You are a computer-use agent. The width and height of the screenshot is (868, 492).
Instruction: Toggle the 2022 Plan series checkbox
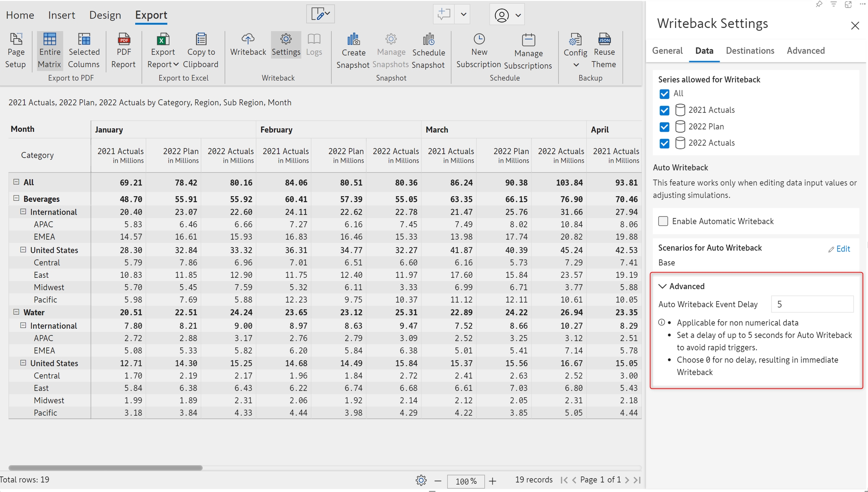click(665, 127)
